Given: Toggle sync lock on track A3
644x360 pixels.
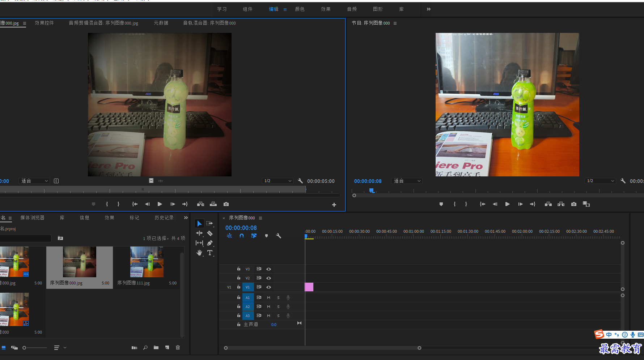Looking at the screenshot, I should click(x=259, y=316).
